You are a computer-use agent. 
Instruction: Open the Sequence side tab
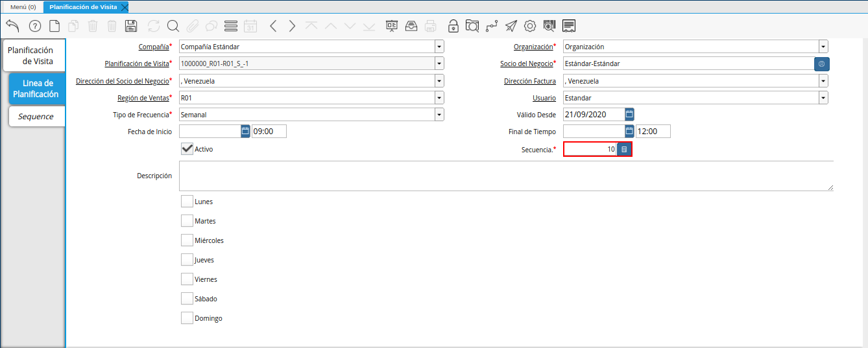[x=37, y=117]
